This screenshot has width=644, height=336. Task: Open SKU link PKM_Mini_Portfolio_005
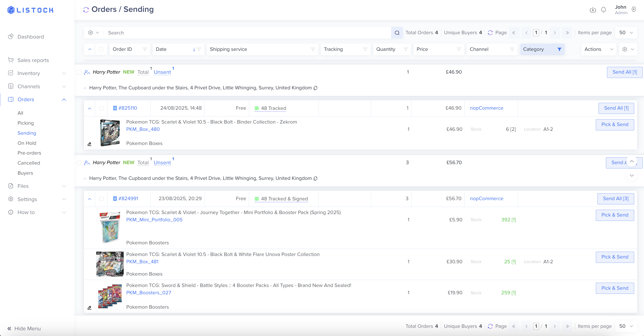pos(154,220)
